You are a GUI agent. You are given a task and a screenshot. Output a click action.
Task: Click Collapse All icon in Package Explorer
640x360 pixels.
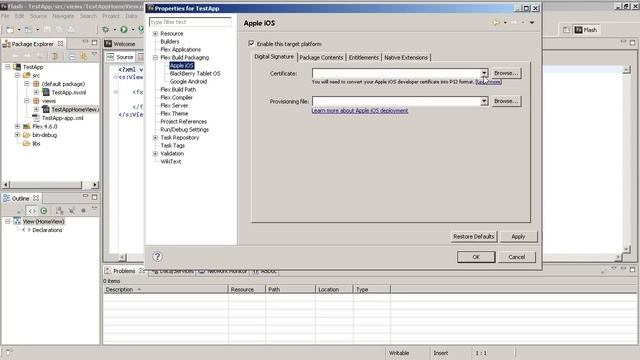(x=72, y=56)
